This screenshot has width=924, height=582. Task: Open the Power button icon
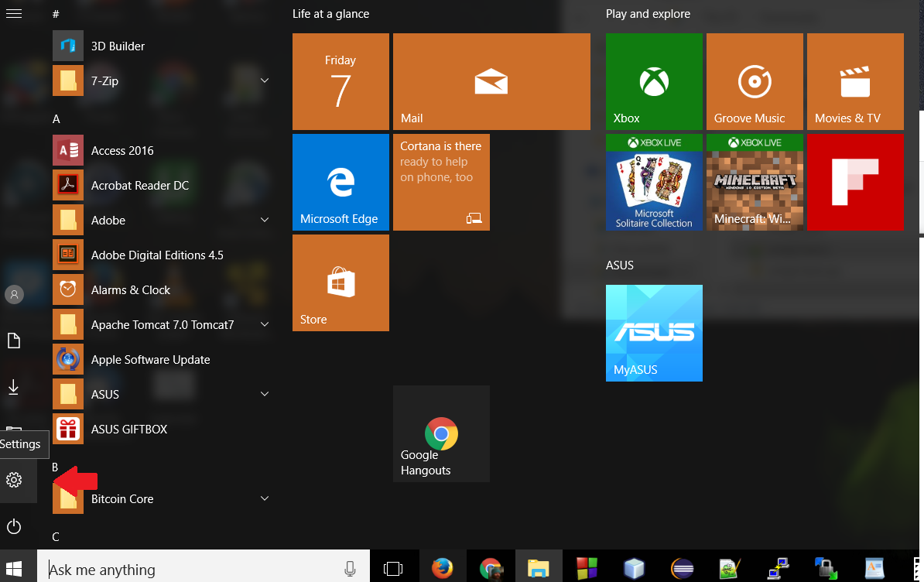tap(14, 526)
